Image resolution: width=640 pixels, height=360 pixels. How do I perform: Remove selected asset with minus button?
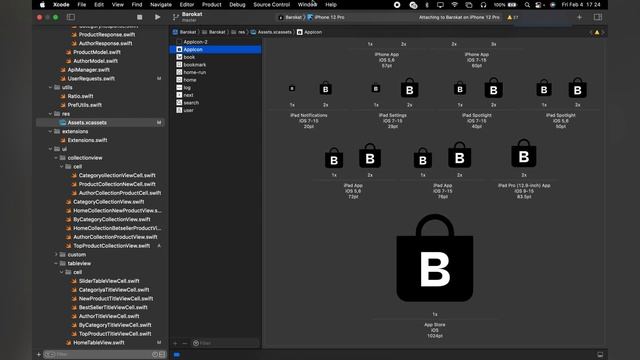pyautogui.click(x=184, y=343)
